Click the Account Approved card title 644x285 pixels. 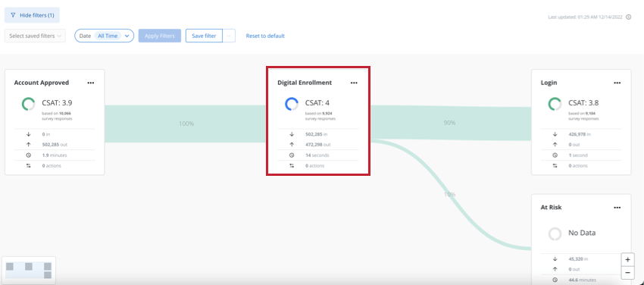(x=42, y=83)
